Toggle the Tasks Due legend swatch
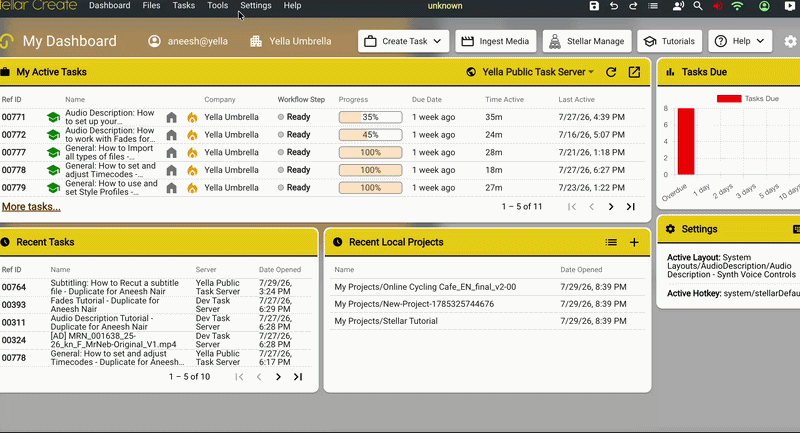The height and width of the screenshot is (433, 800). [729, 98]
